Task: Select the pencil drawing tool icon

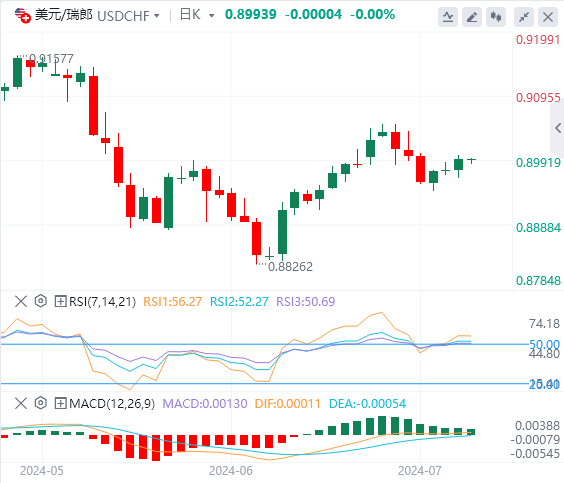Action: coord(472,17)
